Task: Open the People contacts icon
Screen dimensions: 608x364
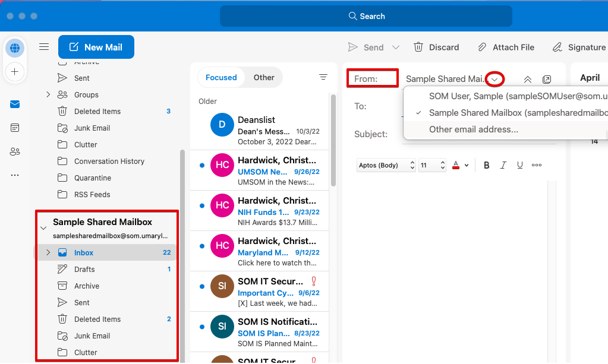Action: point(15,151)
